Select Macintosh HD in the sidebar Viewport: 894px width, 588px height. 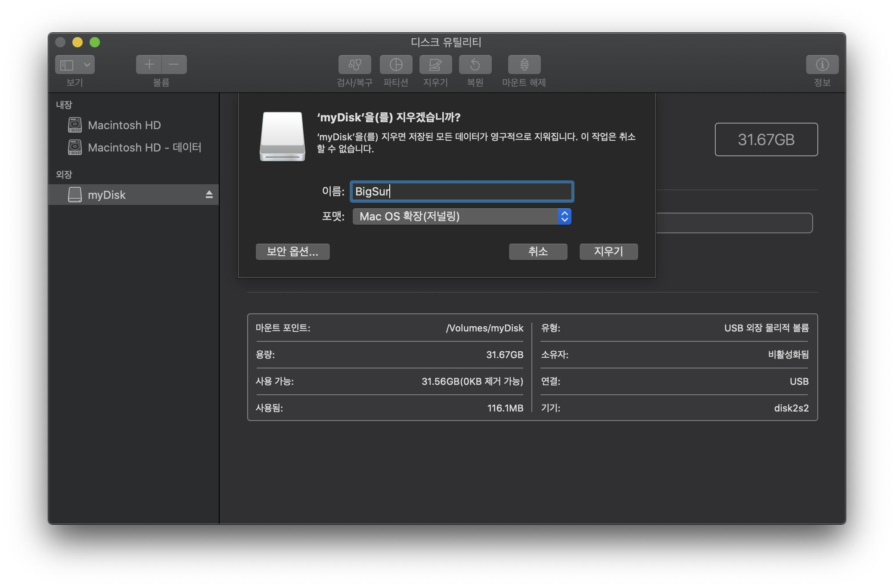coord(124,125)
